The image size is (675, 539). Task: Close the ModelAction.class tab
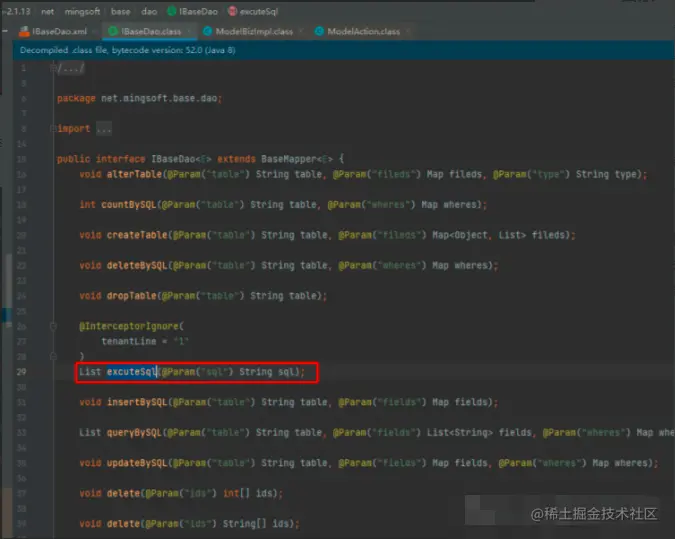coord(408,31)
